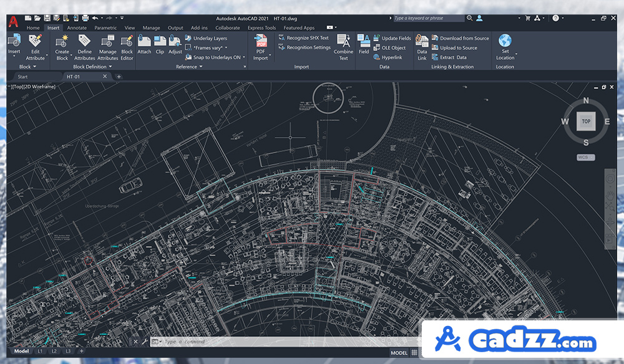Select the Manage ribbon tab

click(151, 28)
